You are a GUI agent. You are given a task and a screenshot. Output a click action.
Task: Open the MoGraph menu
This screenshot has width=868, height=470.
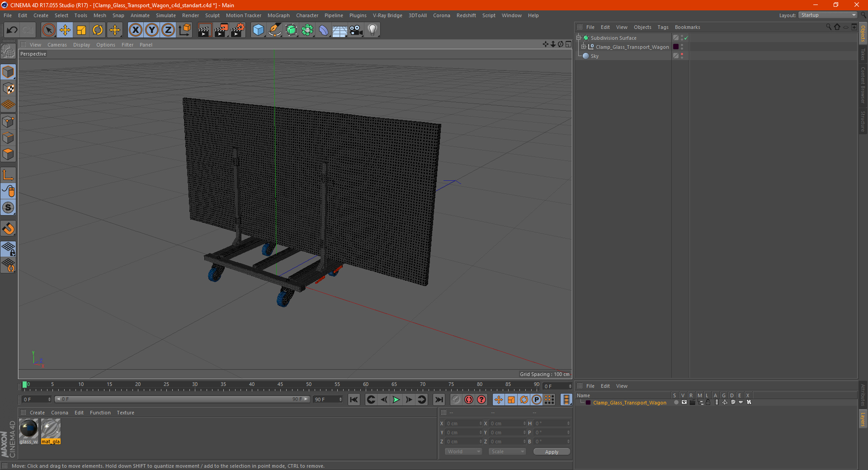pyautogui.click(x=278, y=15)
